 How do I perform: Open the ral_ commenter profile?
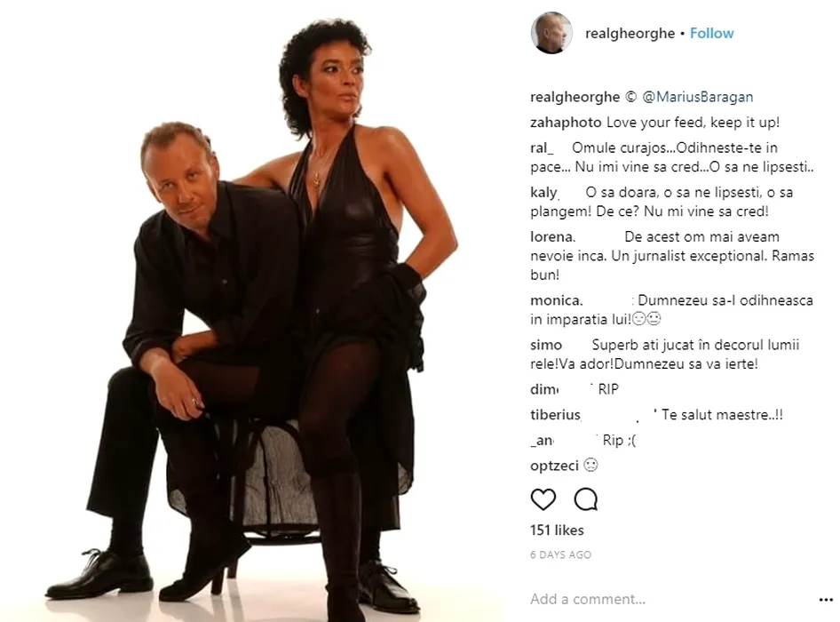(x=542, y=148)
